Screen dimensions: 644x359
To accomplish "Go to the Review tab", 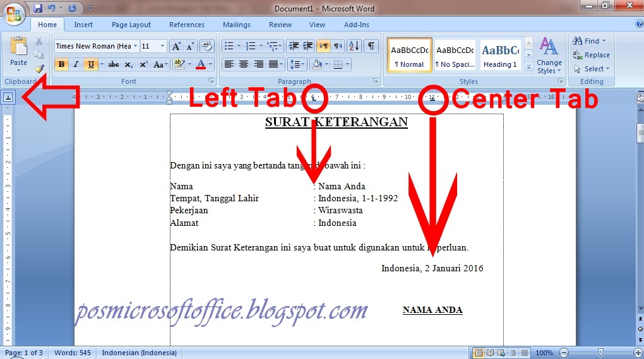I will point(280,25).
